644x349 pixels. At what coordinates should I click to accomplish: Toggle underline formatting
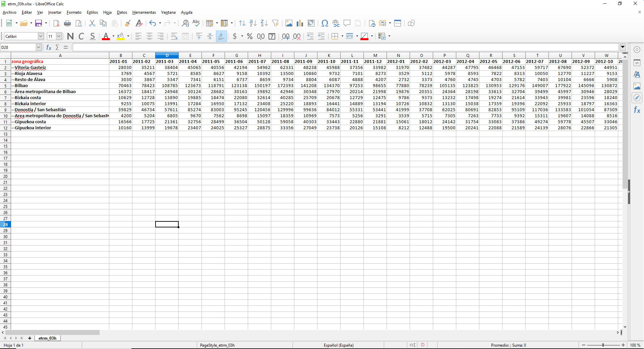click(93, 36)
